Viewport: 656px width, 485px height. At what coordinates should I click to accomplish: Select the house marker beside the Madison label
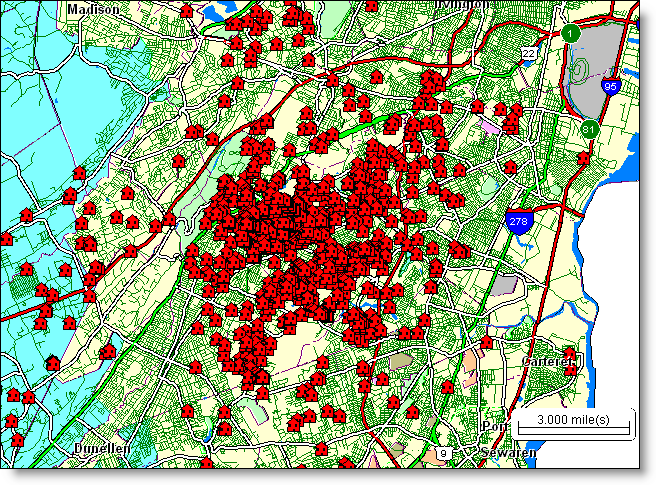(x=184, y=10)
